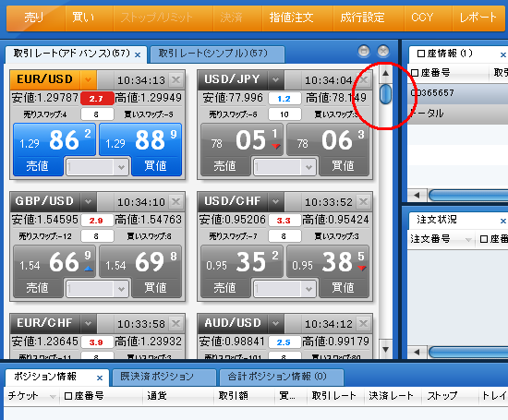Open the USD/JPY currency pair dropdown
Image resolution: width=508 pixels, height=420 pixels.
[275, 79]
